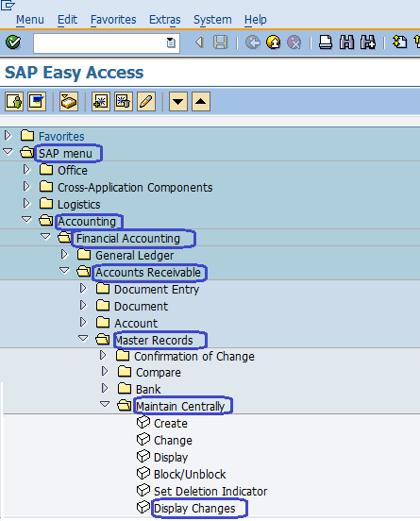This screenshot has width=420, height=521.
Task: Click the binoculars Find icon
Action: (346, 42)
